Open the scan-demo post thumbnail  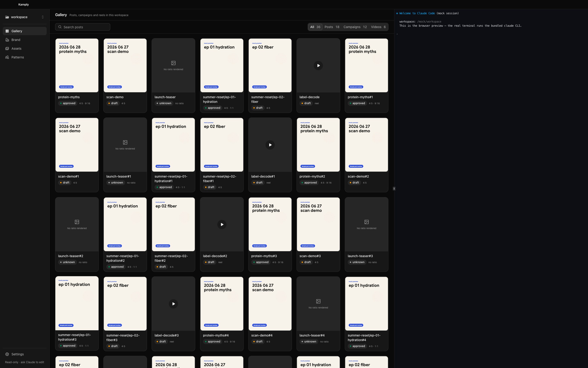[125, 66]
